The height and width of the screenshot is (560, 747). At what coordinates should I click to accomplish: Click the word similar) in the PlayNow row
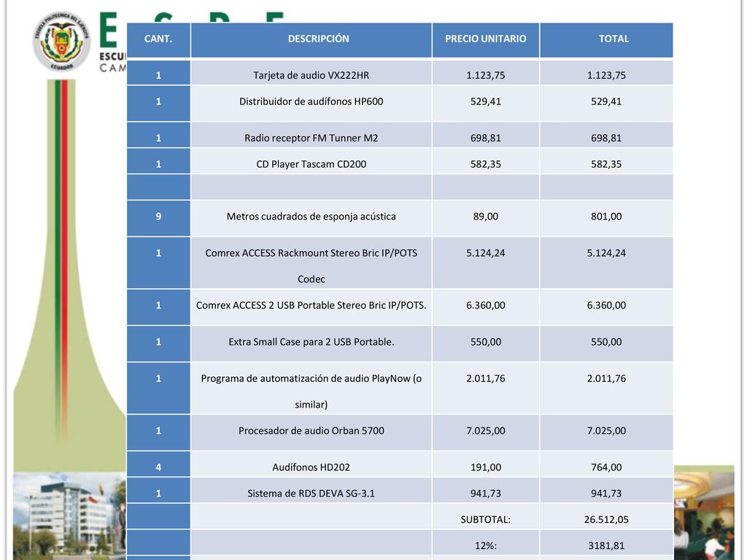click(x=311, y=405)
